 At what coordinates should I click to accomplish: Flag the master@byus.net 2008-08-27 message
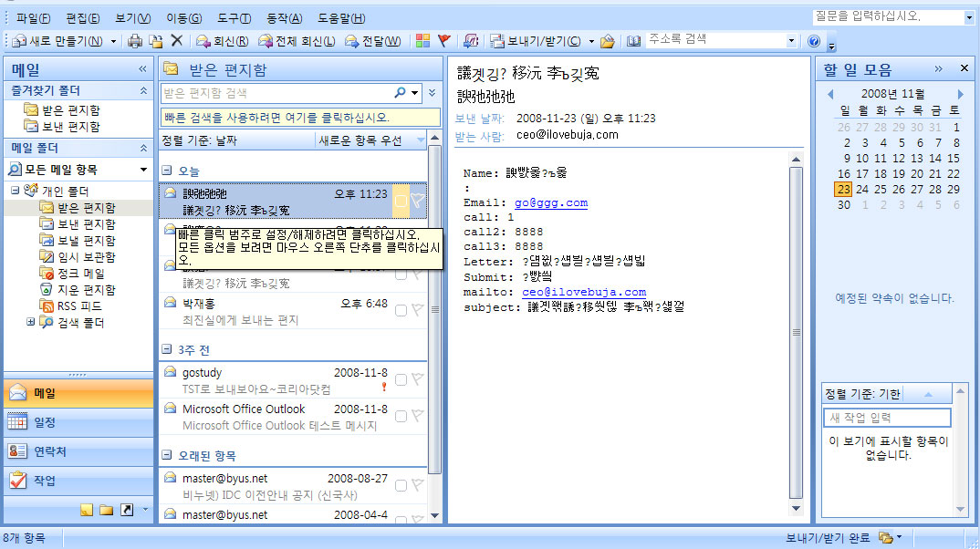[x=418, y=485]
